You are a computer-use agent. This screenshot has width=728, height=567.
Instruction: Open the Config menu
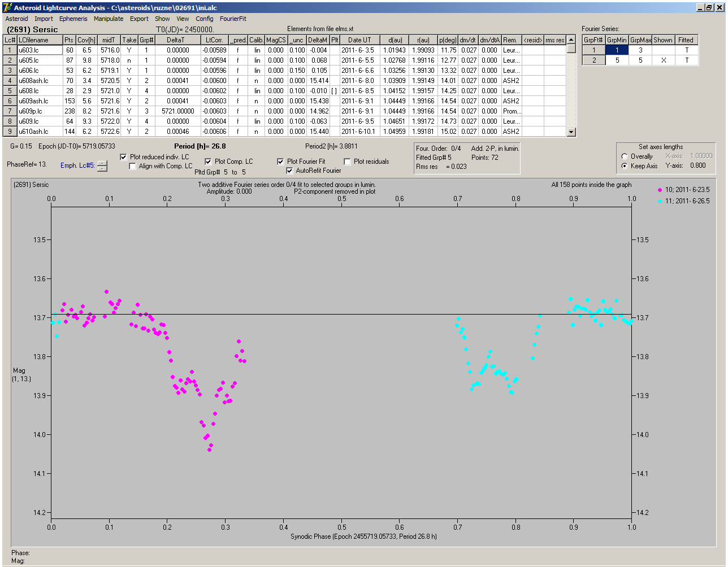point(205,19)
